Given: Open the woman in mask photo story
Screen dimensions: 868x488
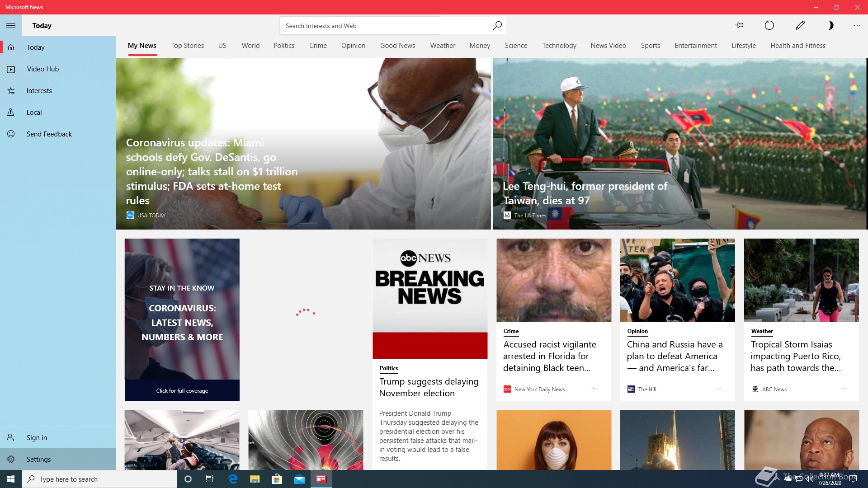Looking at the screenshot, I should [554, 440].
